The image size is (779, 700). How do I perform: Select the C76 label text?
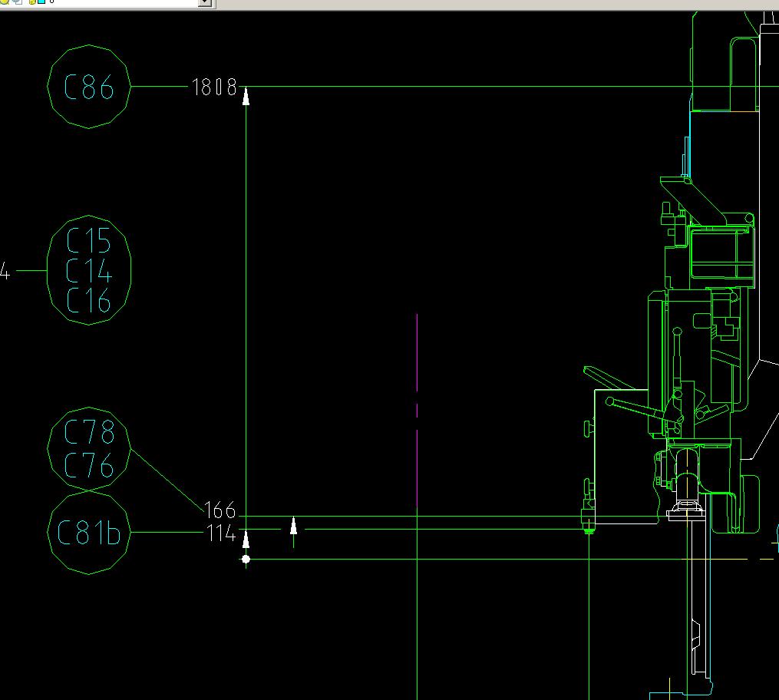90,465
